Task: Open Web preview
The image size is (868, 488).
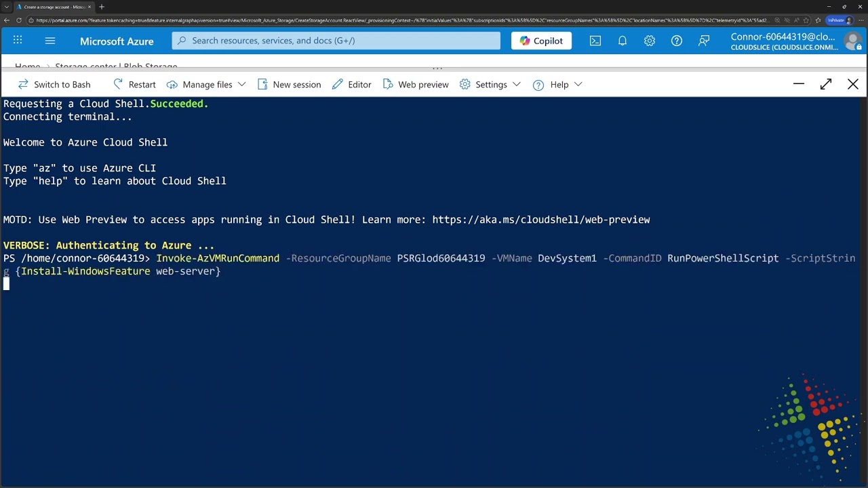Action: click(x=416, y=85)
